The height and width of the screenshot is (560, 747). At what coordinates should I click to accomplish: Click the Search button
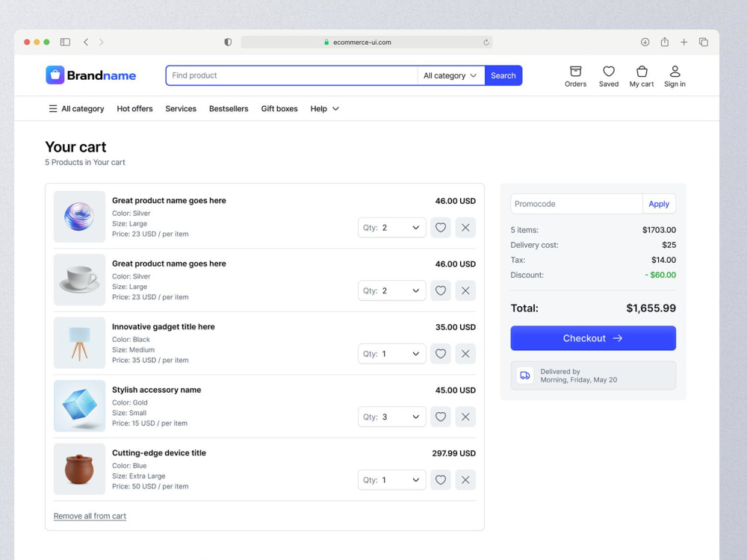click(503, 75)
